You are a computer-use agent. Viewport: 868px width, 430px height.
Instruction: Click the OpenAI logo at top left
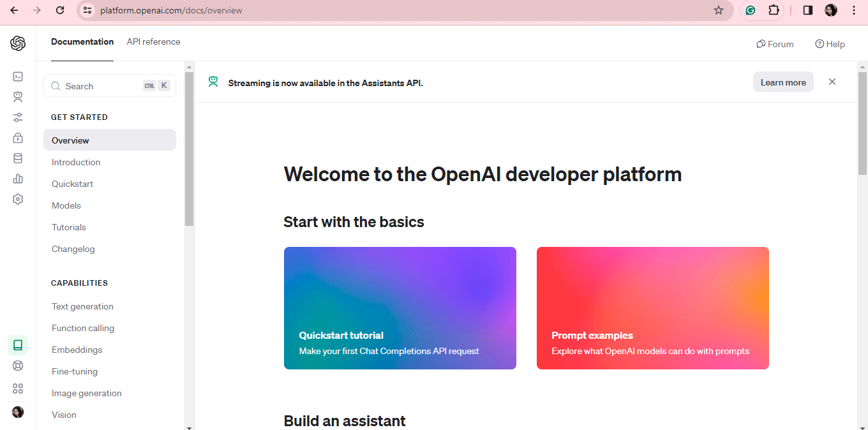tap(18, 43)
